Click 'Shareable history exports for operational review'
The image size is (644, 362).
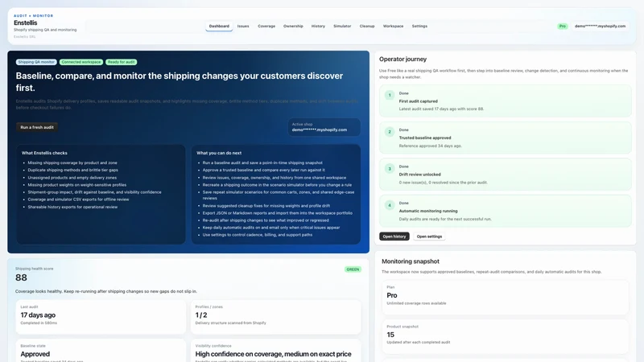coord(72,207)
